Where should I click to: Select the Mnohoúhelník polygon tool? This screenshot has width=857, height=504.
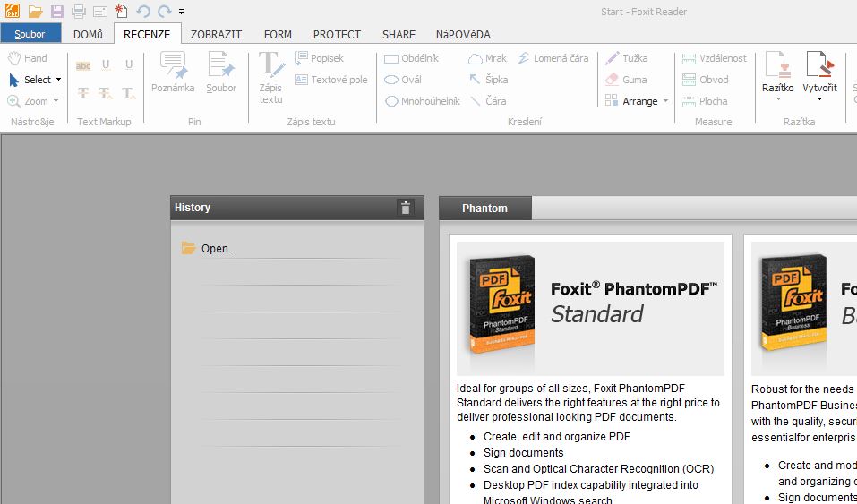click(422, 101)
